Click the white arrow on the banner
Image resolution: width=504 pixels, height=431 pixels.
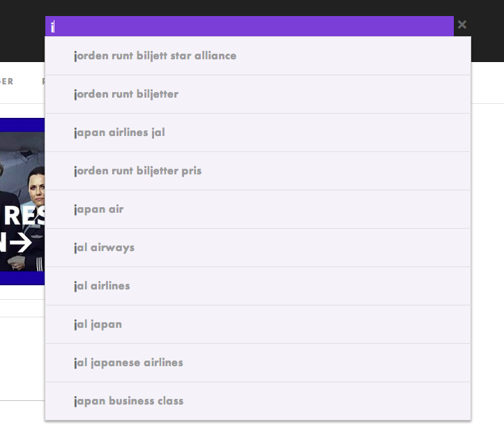pyautogui.click(x=21, y=243)
